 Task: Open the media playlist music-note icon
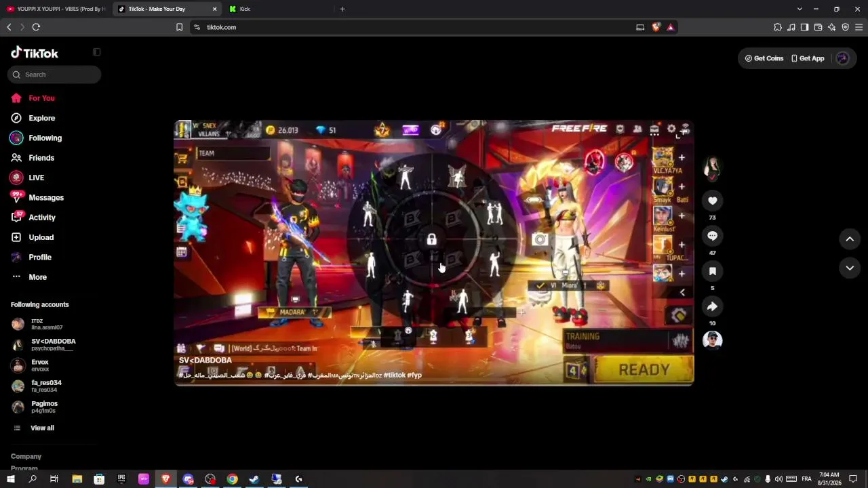tap(791, 27)
